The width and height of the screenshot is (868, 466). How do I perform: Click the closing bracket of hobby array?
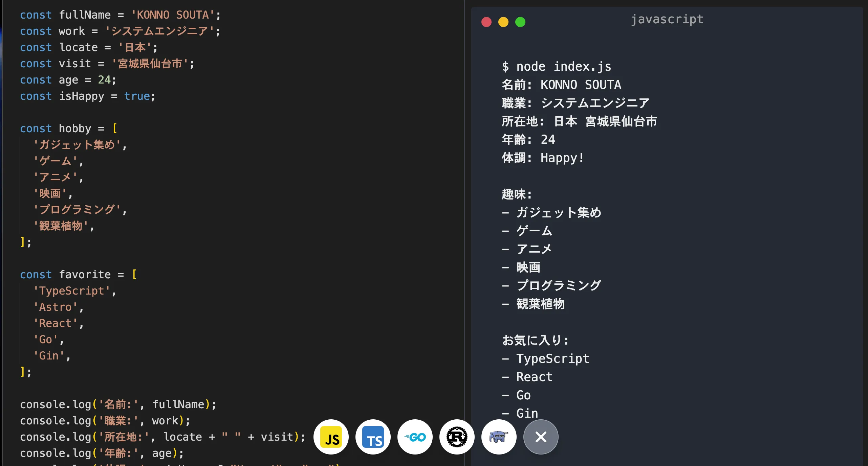[22, 242]
